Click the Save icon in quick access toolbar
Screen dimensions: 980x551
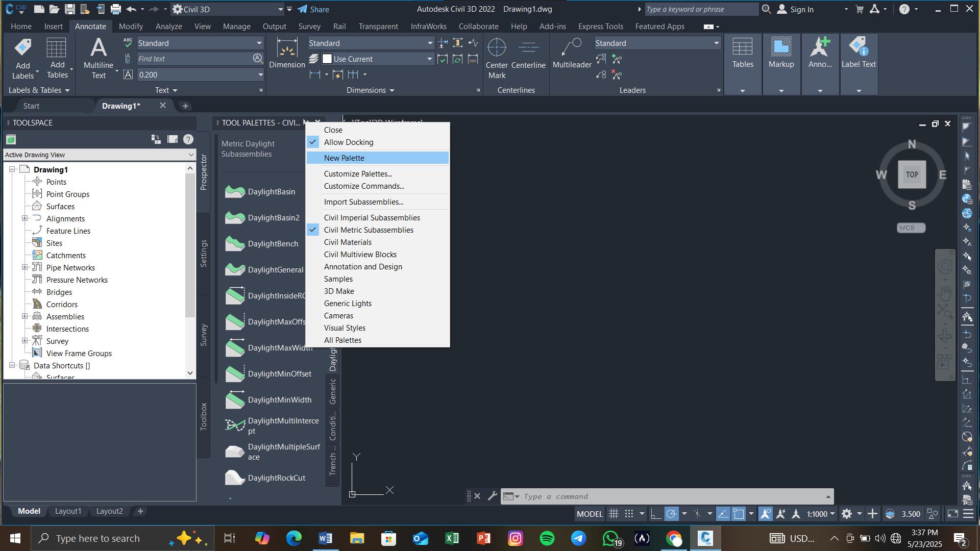click(70, 9)
